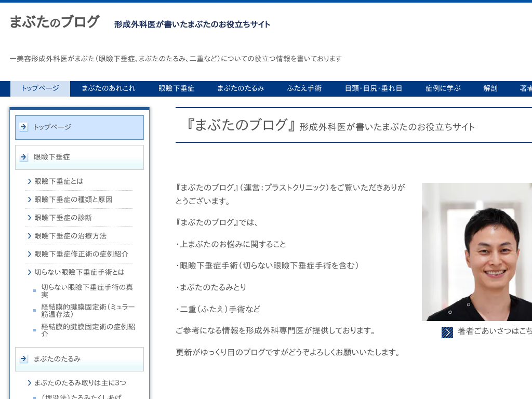Select ふたえ手術 in the navigation bar
Viewport: 532px width, 399px height.
coord(304,89)
